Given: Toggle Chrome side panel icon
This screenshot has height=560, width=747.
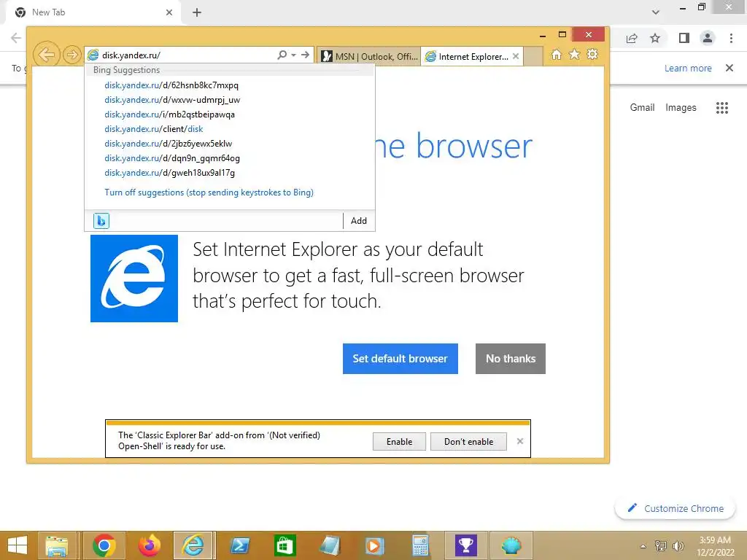Looking at the screenshot, I should (x=684, y=38).
